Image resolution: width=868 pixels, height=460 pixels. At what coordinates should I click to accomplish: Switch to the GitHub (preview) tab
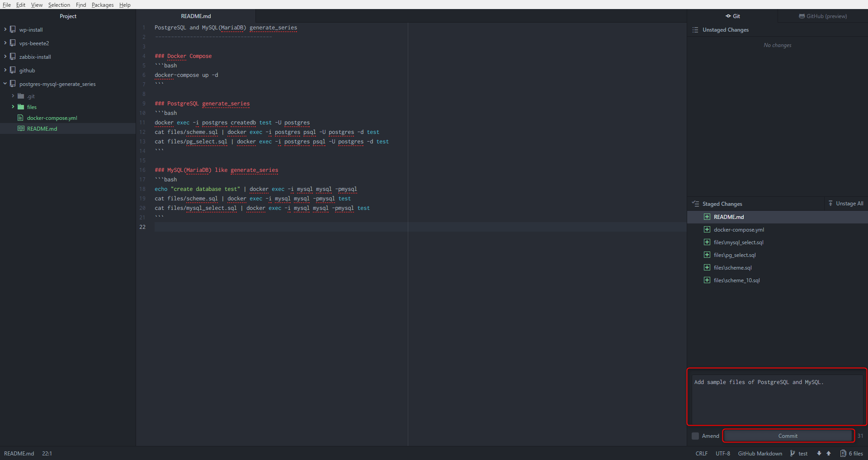[x=823, y=16]
